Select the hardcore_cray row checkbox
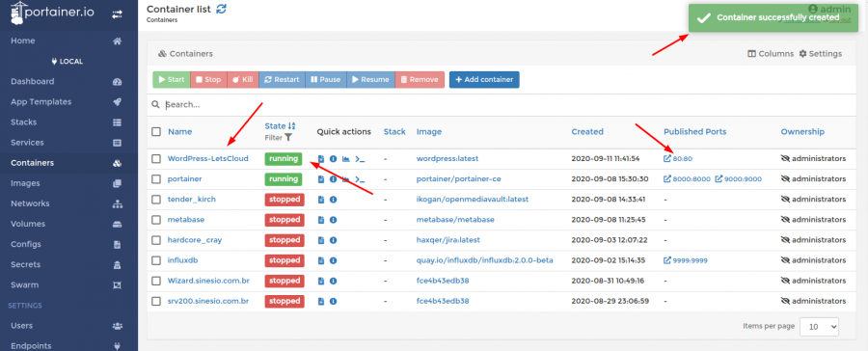 click(x=156, y=240)
